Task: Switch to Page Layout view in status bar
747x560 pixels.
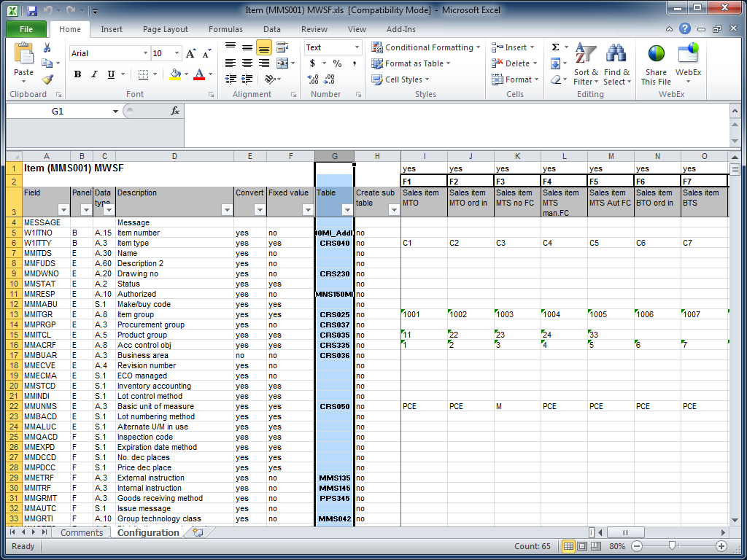Action: pyautogui.click(x=583, y=546)
